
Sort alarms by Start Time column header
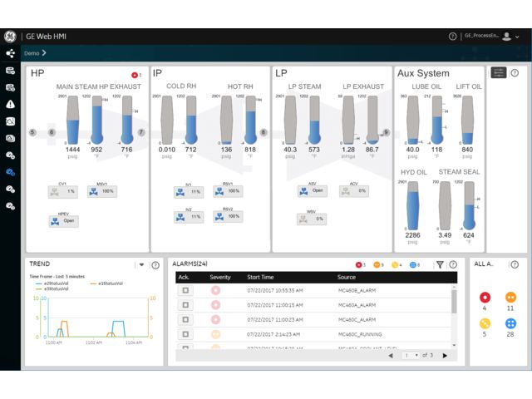[x=261, y=277]
